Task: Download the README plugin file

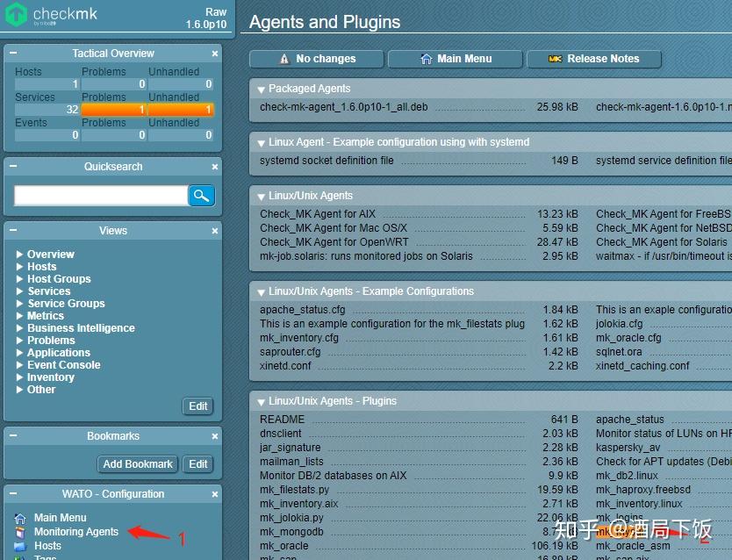Action: pyautogui.click(x=282, y=420)
